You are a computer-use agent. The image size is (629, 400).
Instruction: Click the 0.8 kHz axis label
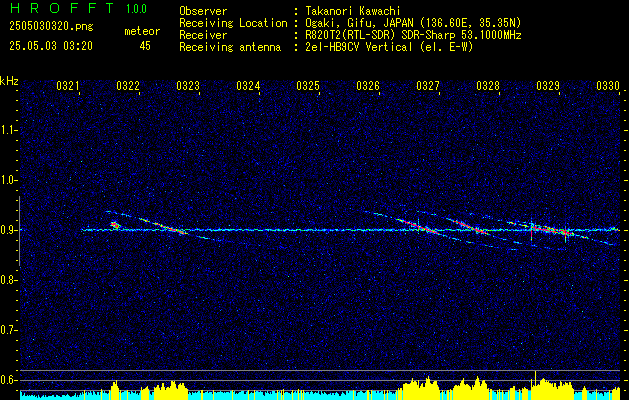(x=8, y=280)
